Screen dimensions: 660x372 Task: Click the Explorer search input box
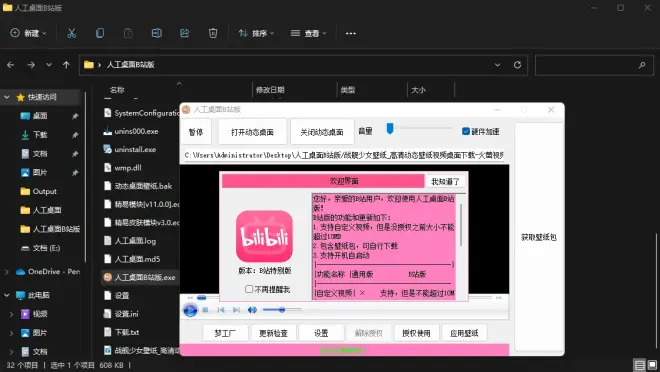(x=594, y=65)
